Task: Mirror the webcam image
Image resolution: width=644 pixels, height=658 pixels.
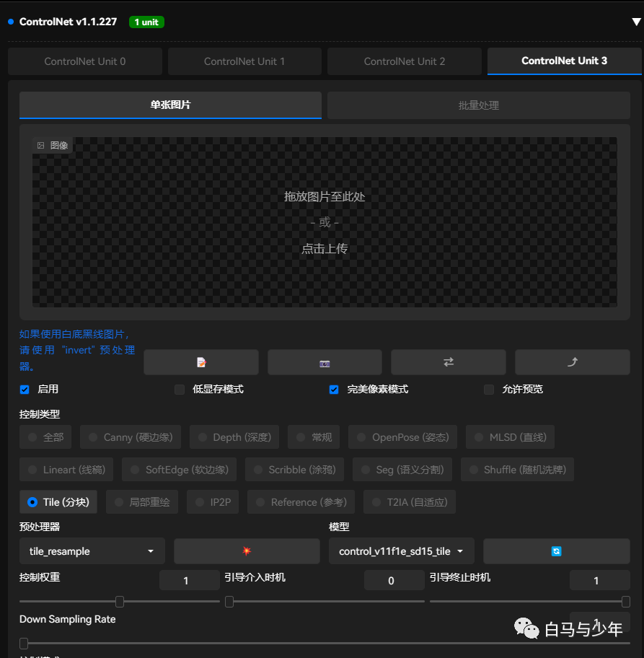Action: coord(448,361)
